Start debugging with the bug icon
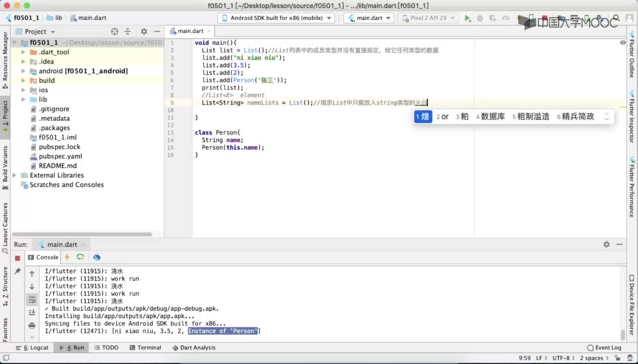The height and width of the screenshot is (364, 638). pyautogui.click(x=480, y=18)
